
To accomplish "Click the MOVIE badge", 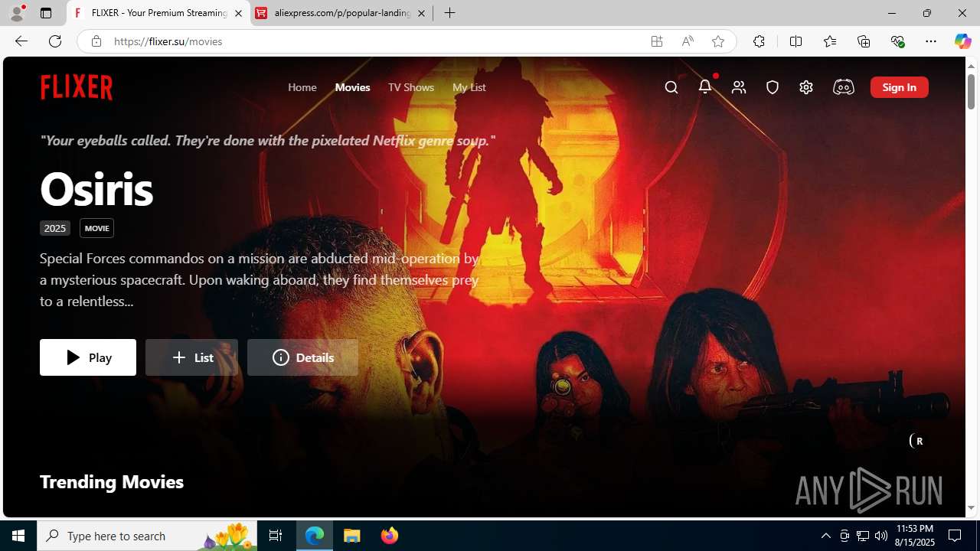I will [96, 228].
